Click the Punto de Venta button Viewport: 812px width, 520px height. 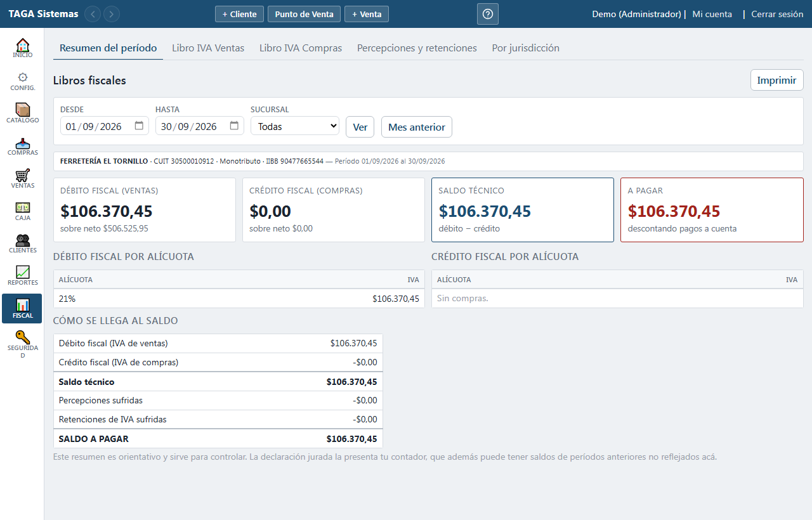[x=304, y=14]
